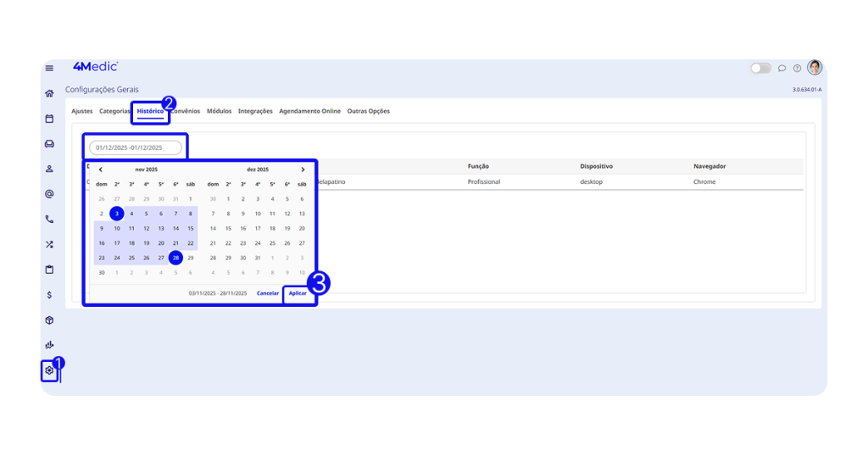
Task: Switch to the Convênios tab
Action: [x=186, y=111]
